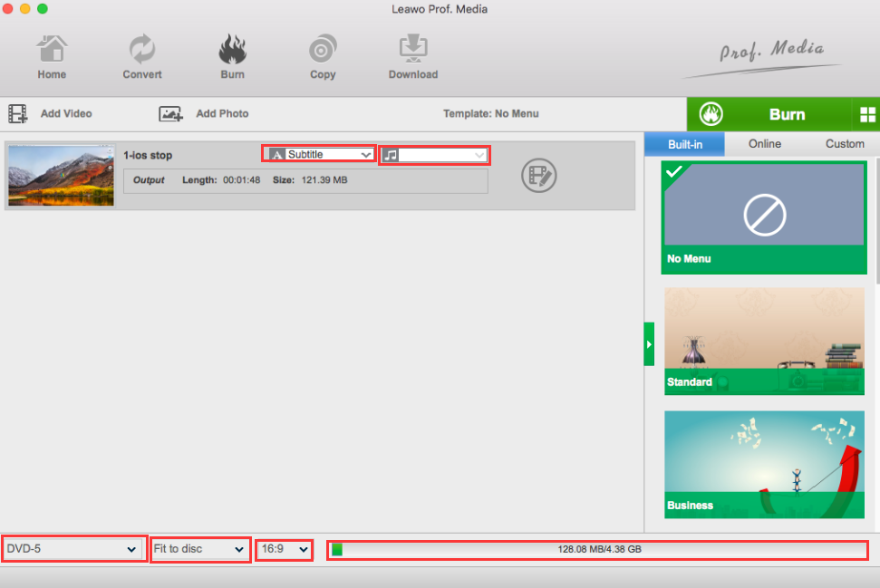The width and height of the screenshot is (880, 588).
Task: Click the disc capacity bar 128.08 MB/4.38 GB
Action: (598, 549)
